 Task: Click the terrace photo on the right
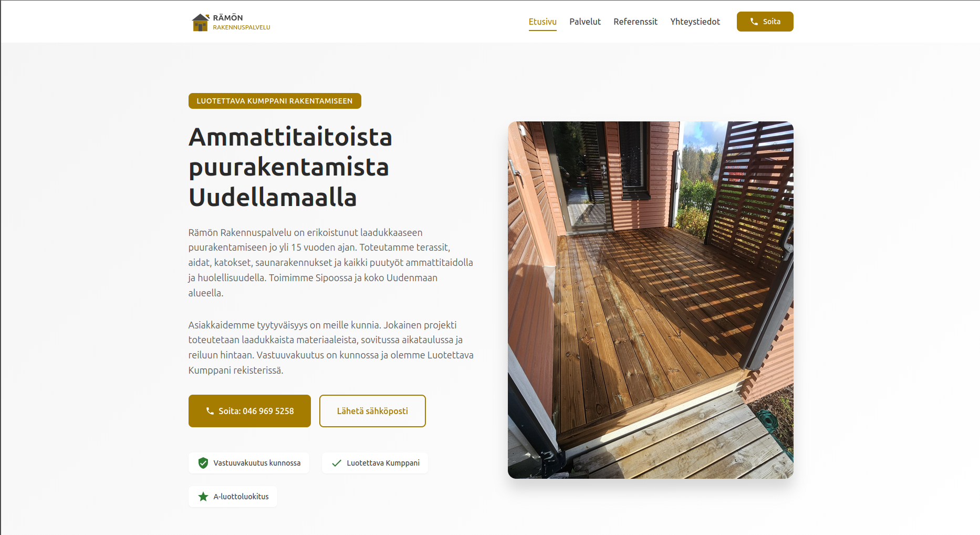(650, 300)
